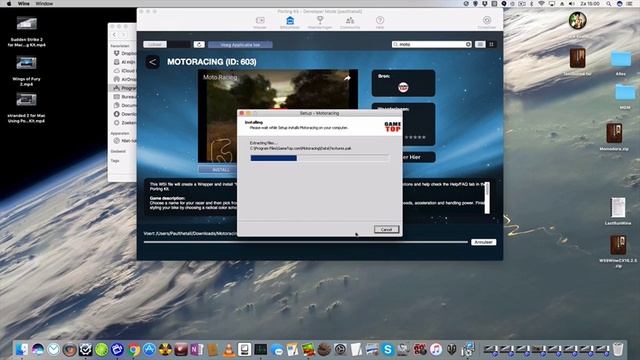Open OneNote from the Dock
This screenshot has height=360, width=640.
(197, 349)
